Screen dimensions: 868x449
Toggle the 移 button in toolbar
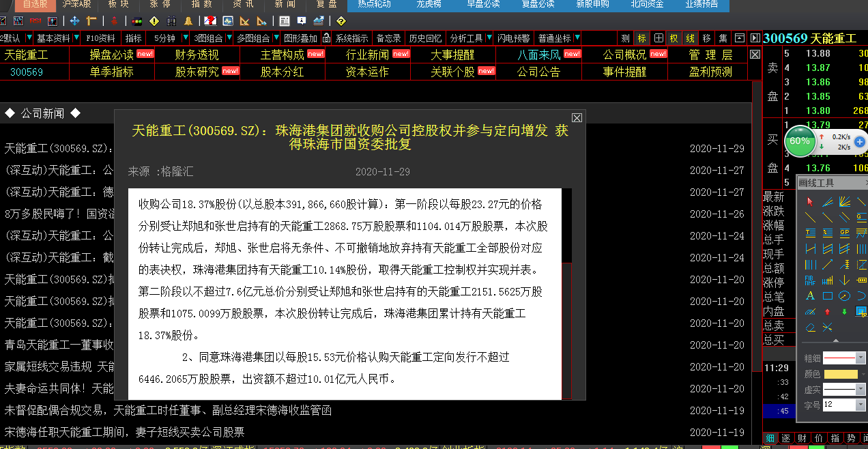pos(707,38)
